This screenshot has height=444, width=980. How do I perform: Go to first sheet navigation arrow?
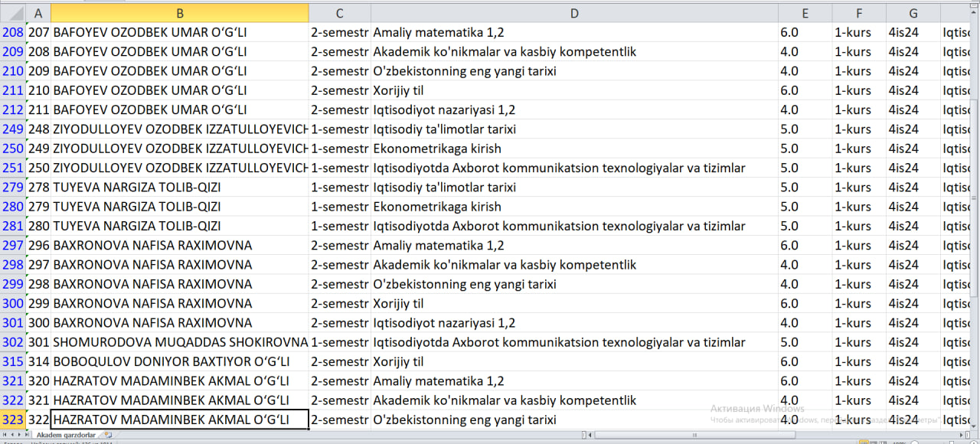5,435
